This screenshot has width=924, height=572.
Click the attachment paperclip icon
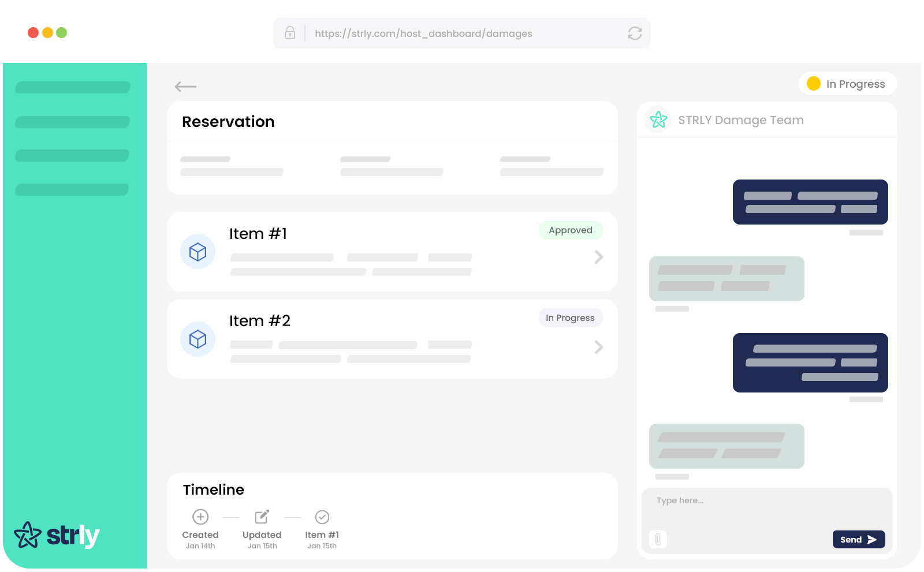point(658,539)
